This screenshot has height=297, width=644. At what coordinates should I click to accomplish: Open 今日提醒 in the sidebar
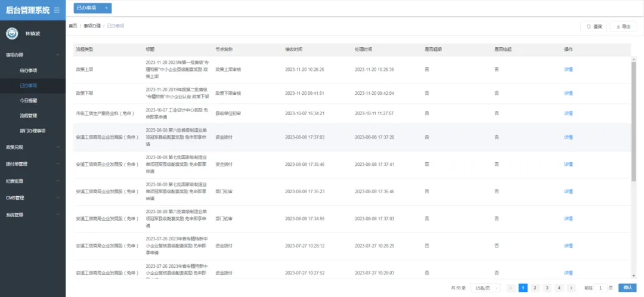[x=29, y=101]
